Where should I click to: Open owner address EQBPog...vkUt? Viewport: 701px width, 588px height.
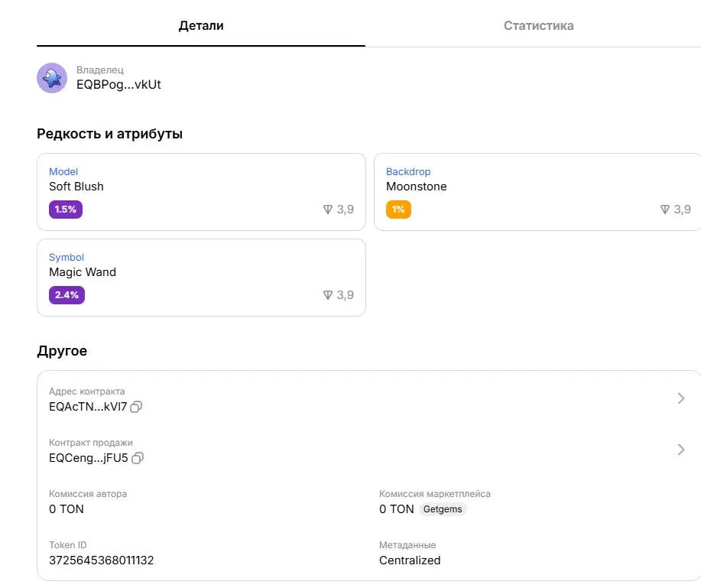(118, 85)
